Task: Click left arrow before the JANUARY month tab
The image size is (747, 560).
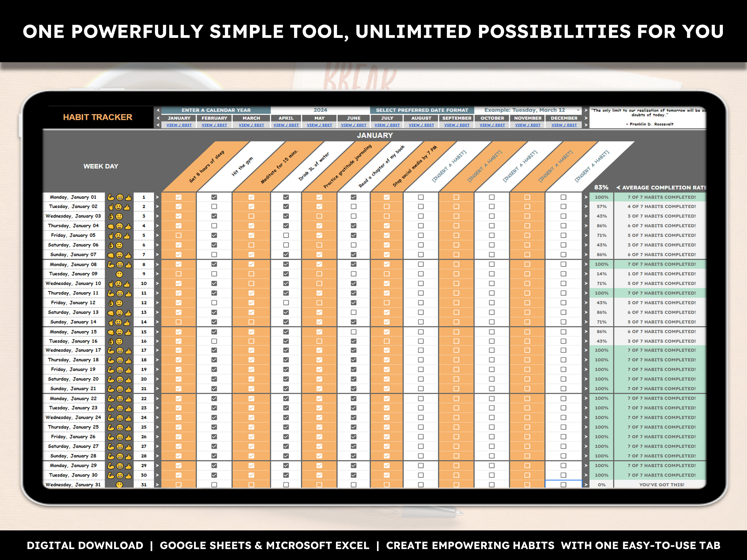Action: coord(158,118)
